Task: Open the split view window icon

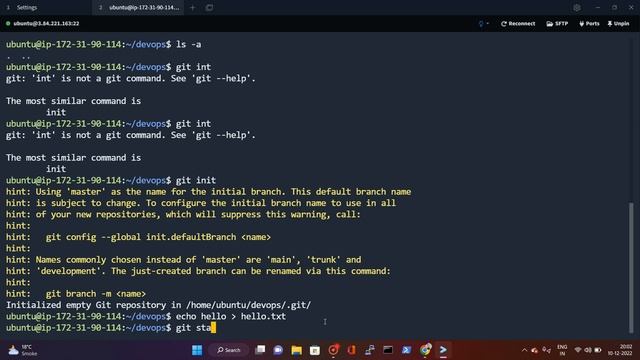Action: point(209,7)
